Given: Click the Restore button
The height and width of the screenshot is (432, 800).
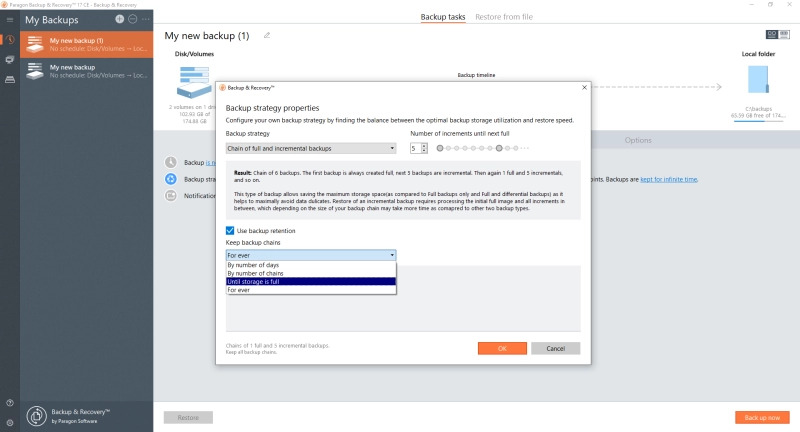Looking at the screenshot, I should 188,417.
